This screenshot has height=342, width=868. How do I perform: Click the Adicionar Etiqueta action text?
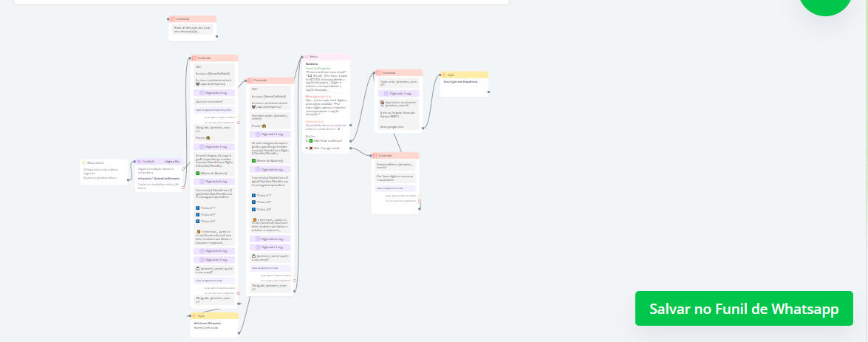tap(208, 323)
